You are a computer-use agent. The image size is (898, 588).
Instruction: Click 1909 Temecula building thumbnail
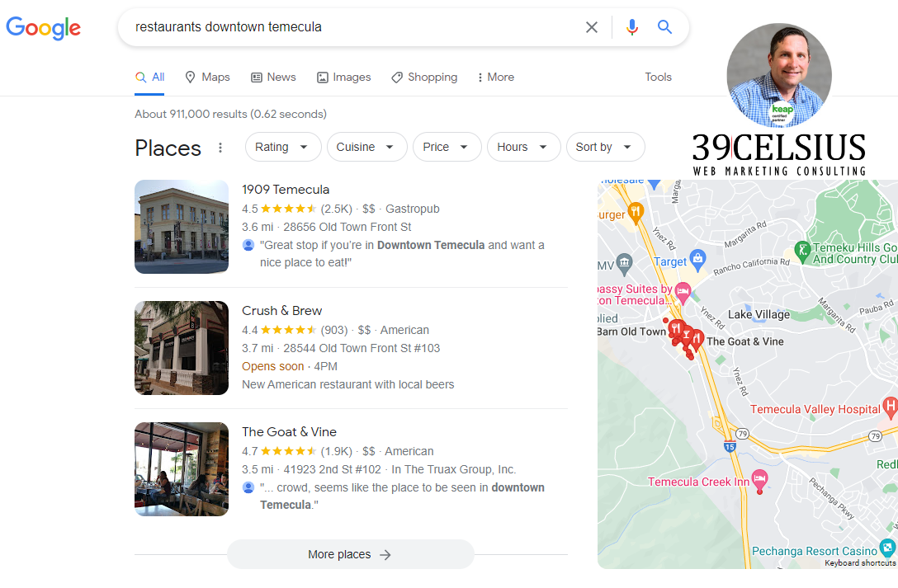(182, 227)
